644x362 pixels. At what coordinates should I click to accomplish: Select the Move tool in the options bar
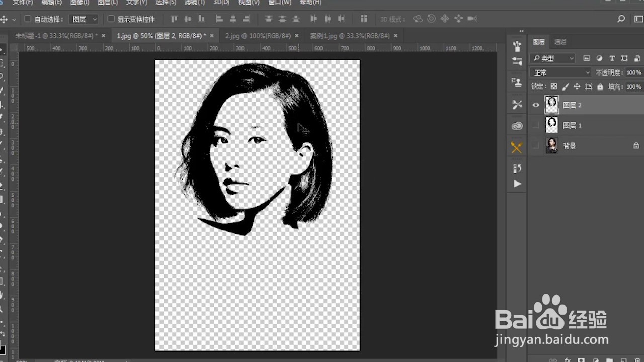pyautogui.click(x=5, y=19)
